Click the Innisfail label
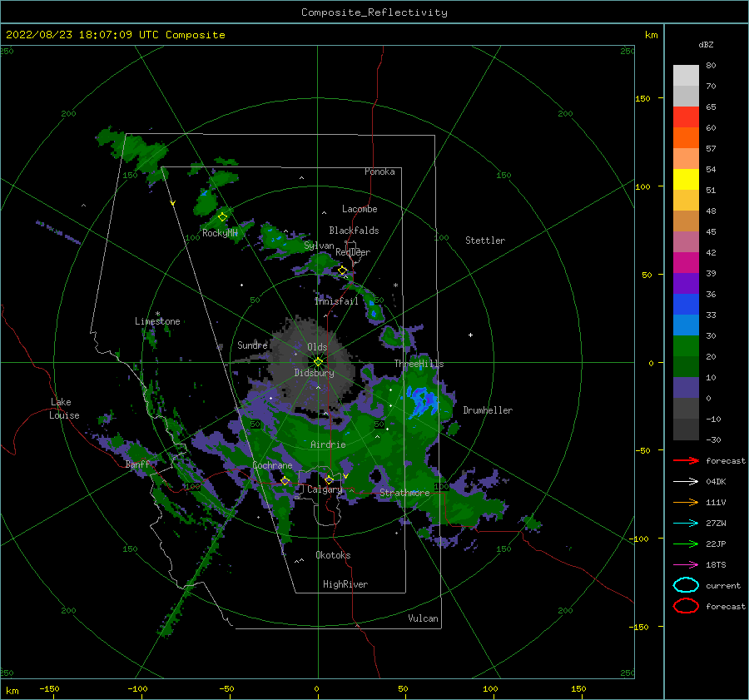Image resolution: width=749 pixels, height=700 pixels. 336,301
